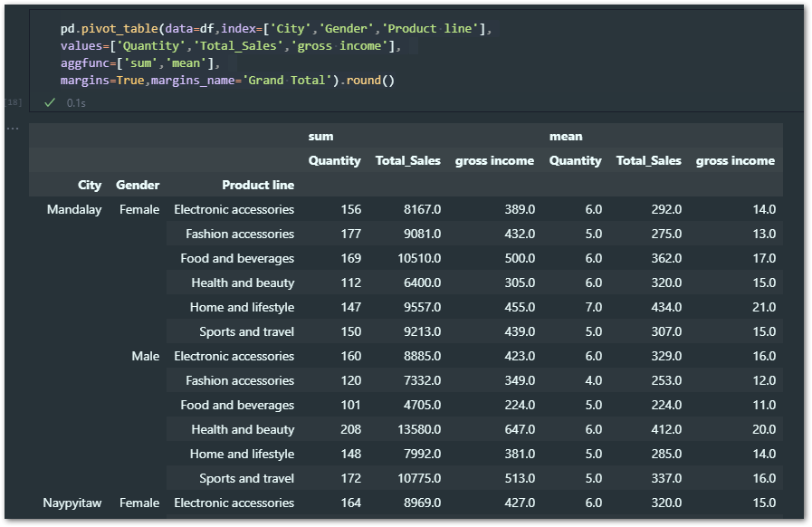812x527 pixels.
Task: Click the cell execution counter [18]
Action: [12, 102]
